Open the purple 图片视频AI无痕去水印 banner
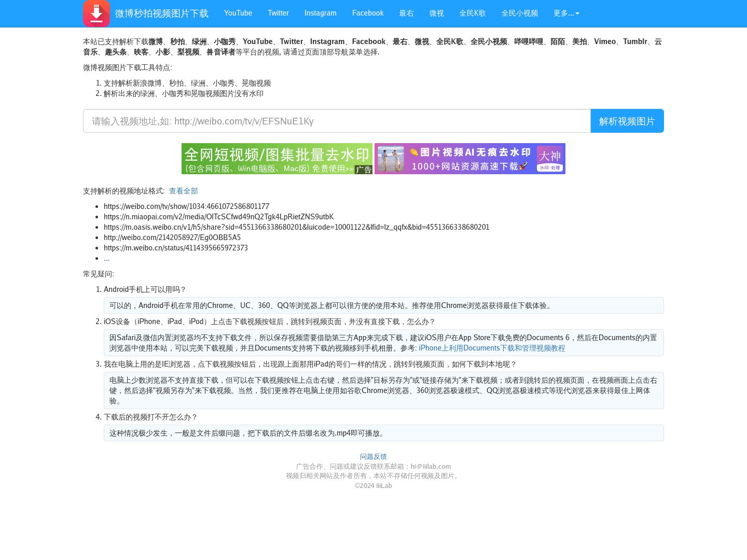The image size is (747, 560). (470, 159)
